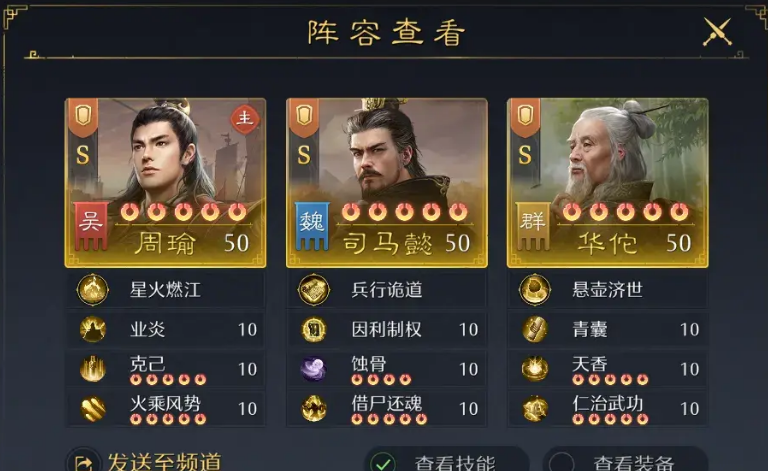Click the 星火燃江 skill icon
The image size is (768, 471).
pyautogui.click(x=93, y=289)
